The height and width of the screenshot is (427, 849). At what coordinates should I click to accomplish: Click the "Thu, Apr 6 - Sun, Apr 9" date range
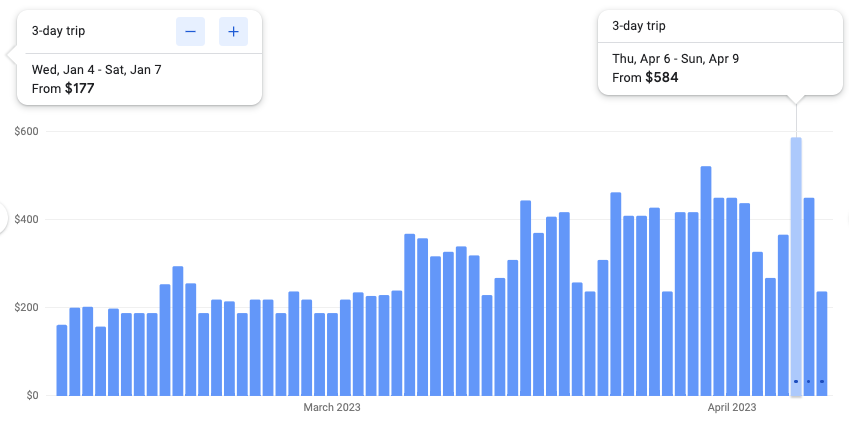675,58
